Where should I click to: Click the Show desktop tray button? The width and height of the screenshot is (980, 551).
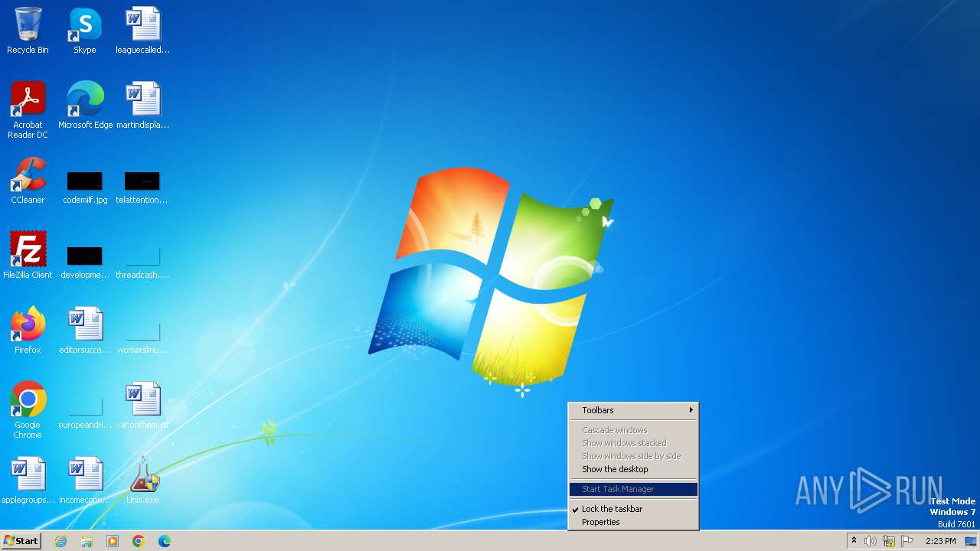pos(971,541)
